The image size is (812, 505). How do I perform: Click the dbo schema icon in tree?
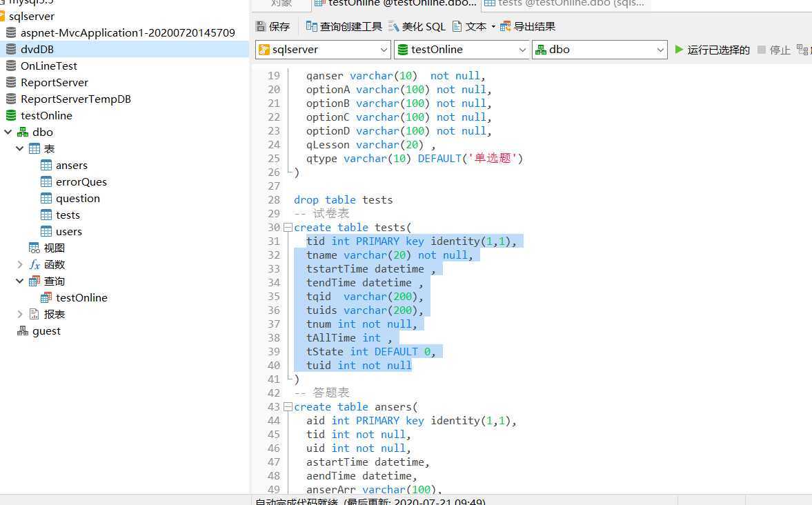point(23,132)
